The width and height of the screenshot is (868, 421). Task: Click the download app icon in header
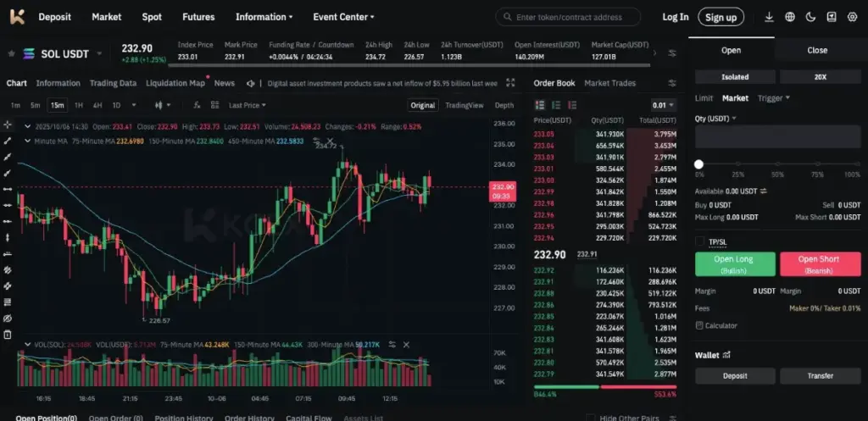click(769, 17)
